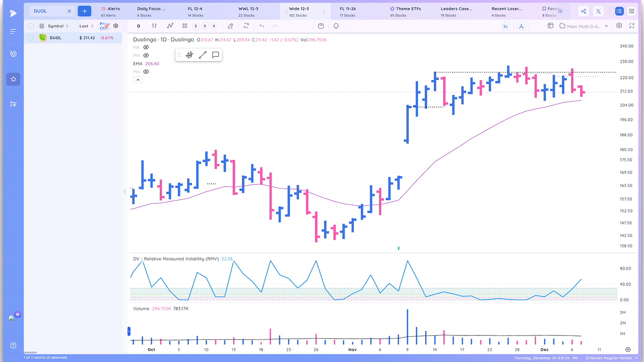644x362 pixels.
Task: Toggle the line chart panel button
Action: click(x=506, y=26)
